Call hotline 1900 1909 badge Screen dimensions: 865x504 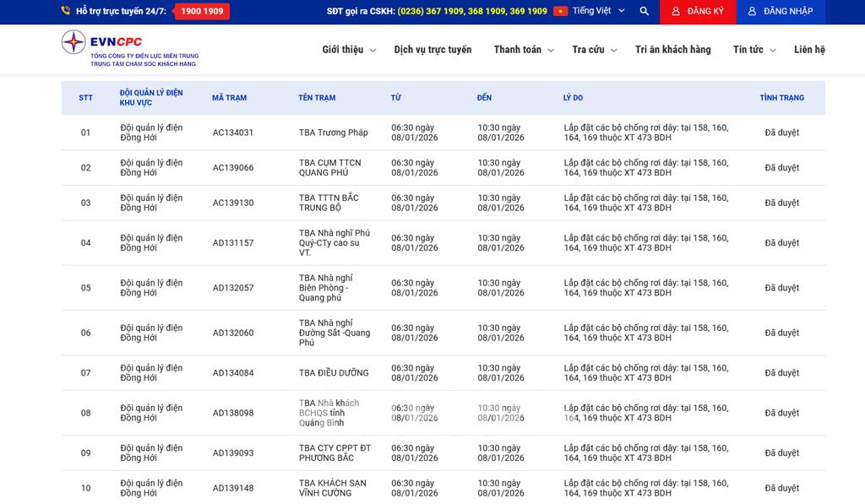(x=202, y=11)
